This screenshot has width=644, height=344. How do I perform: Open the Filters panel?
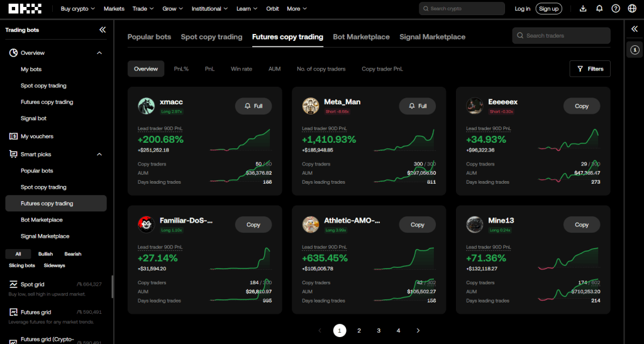coord(590,69)
